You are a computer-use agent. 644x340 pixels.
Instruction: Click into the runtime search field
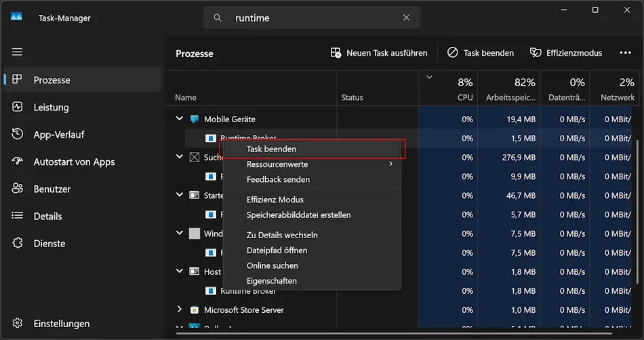tap(312, 18)
